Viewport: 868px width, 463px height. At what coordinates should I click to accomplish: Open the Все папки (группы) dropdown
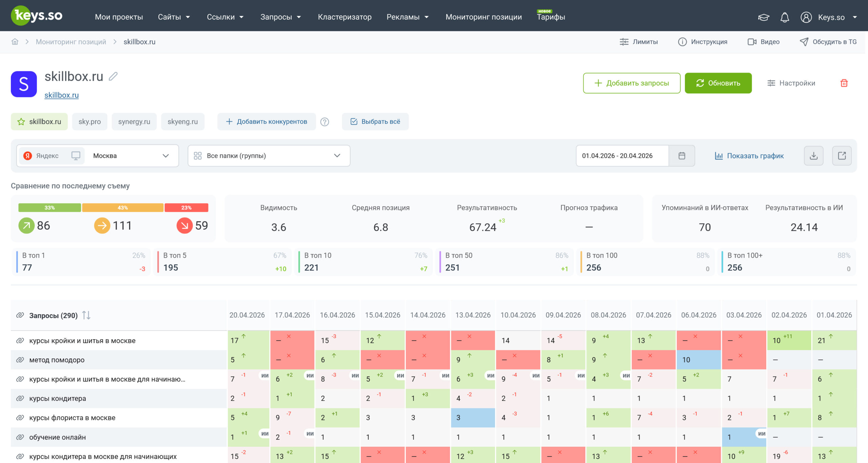click(x=269, y=156)
